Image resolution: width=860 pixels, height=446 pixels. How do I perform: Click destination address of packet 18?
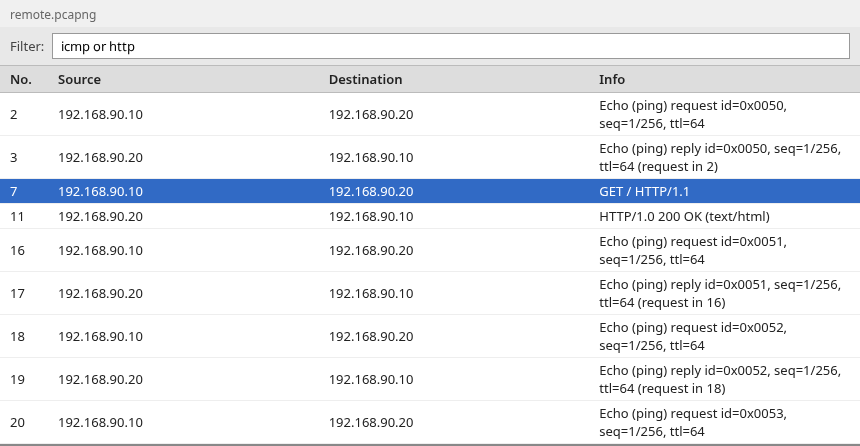[371, 336]
